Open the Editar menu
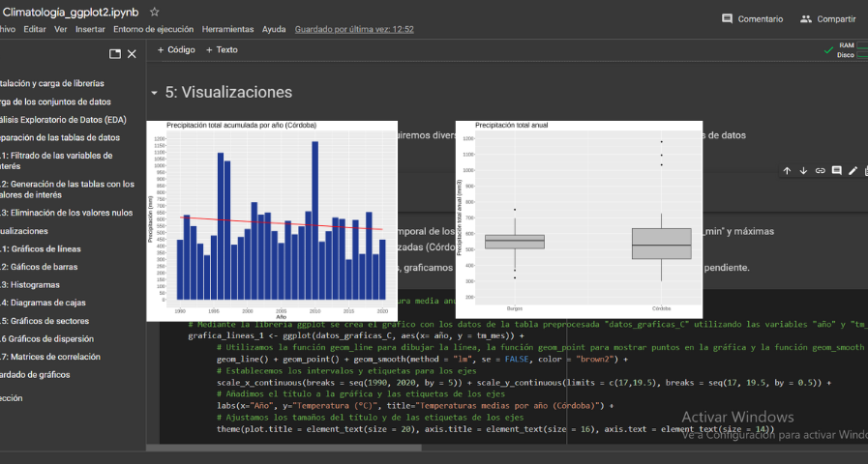This screenshot has width=868, height=464. click(34, 29)
